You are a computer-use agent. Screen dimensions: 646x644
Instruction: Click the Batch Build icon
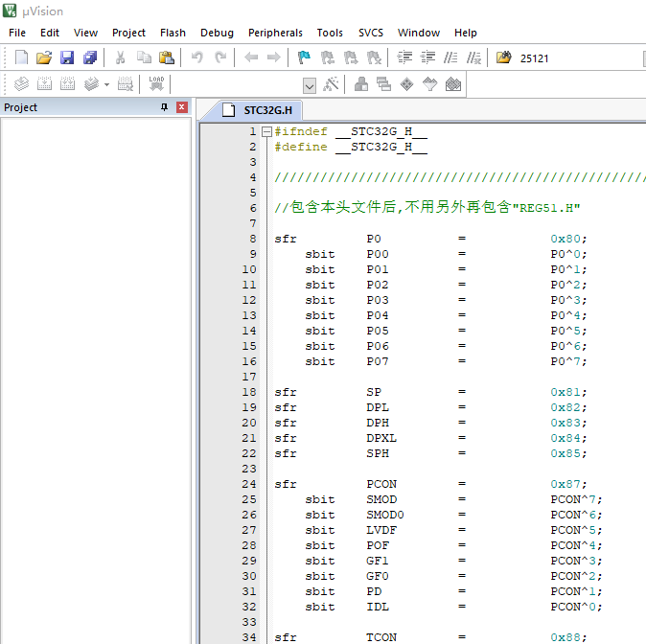(91, 84)
